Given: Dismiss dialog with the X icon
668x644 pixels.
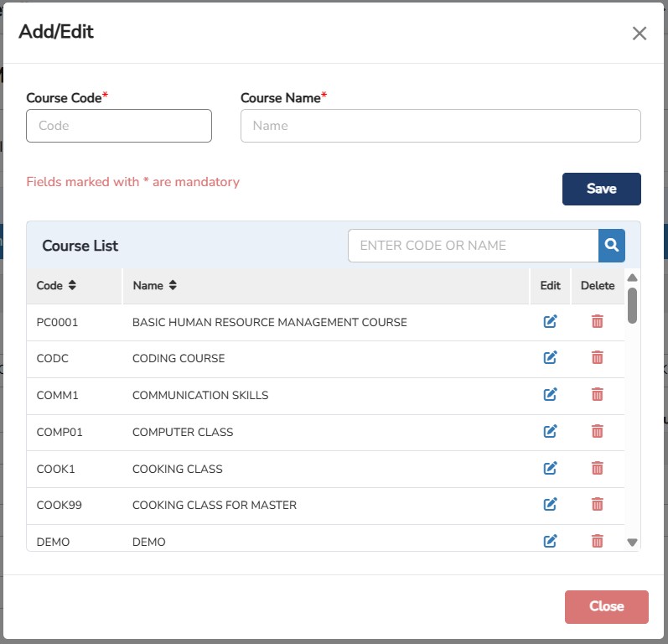Looking at the screenshot, I should pyautogui.click(x=640, y=34).
